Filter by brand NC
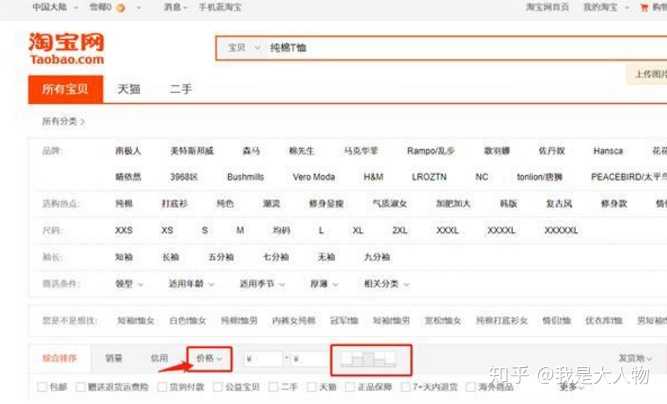The image size is (667, 404). coord(482,177)
